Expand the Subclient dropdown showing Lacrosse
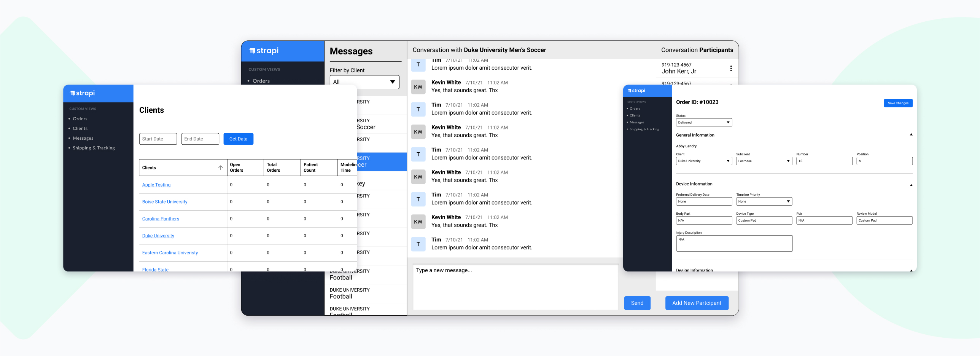 click(x=764, y=161)
